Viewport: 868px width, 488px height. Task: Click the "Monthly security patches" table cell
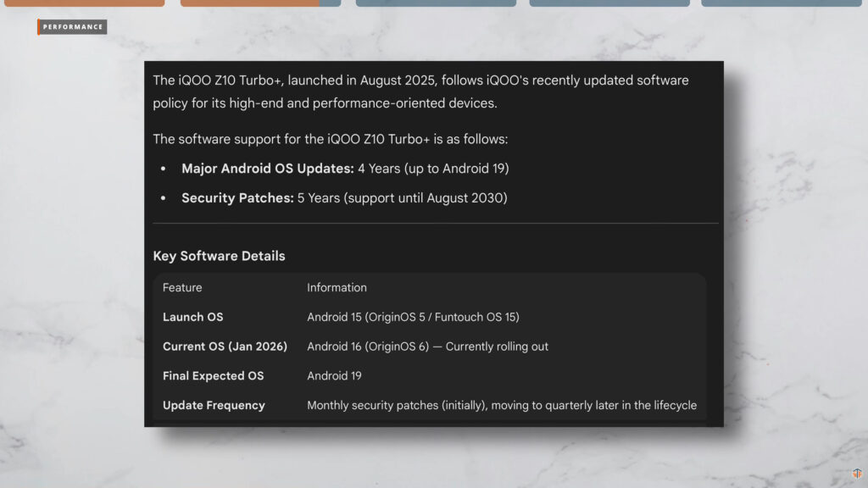[501, 406]
